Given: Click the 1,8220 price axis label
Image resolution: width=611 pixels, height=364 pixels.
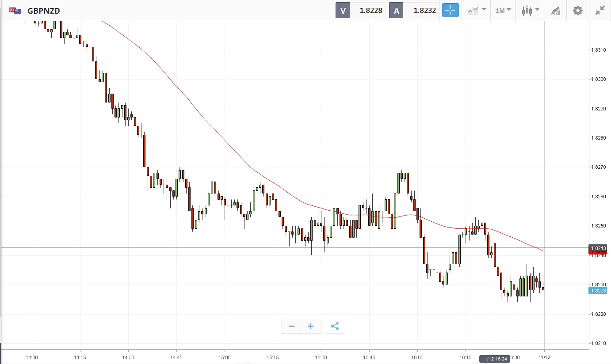Looking at the screenshot, I should (x=598, y=314).
